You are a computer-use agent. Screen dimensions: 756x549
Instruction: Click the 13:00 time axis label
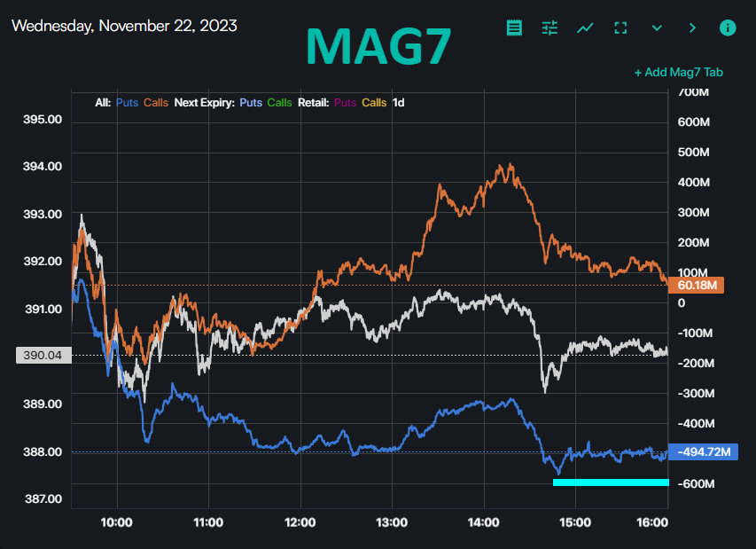click(x=392, y=522)
